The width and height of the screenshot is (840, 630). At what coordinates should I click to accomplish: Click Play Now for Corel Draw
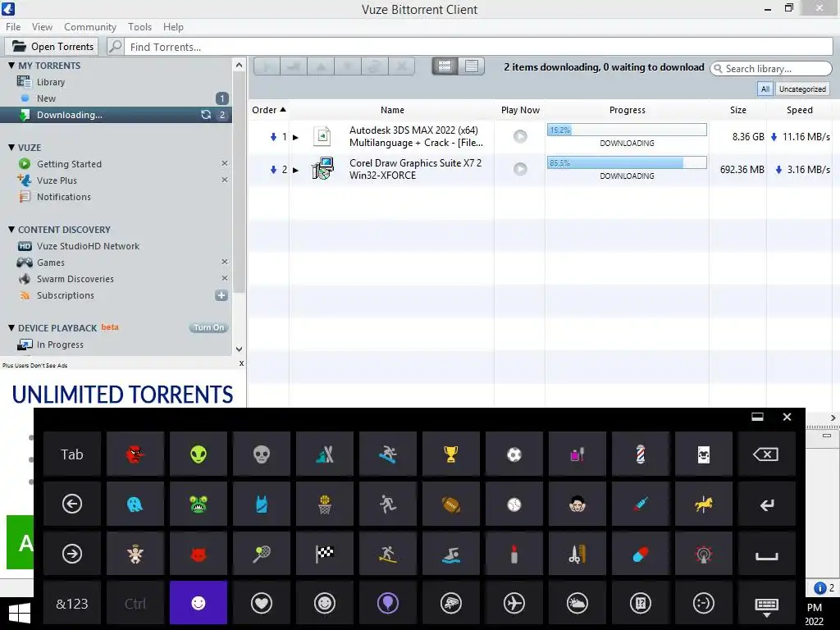[520, 169]
